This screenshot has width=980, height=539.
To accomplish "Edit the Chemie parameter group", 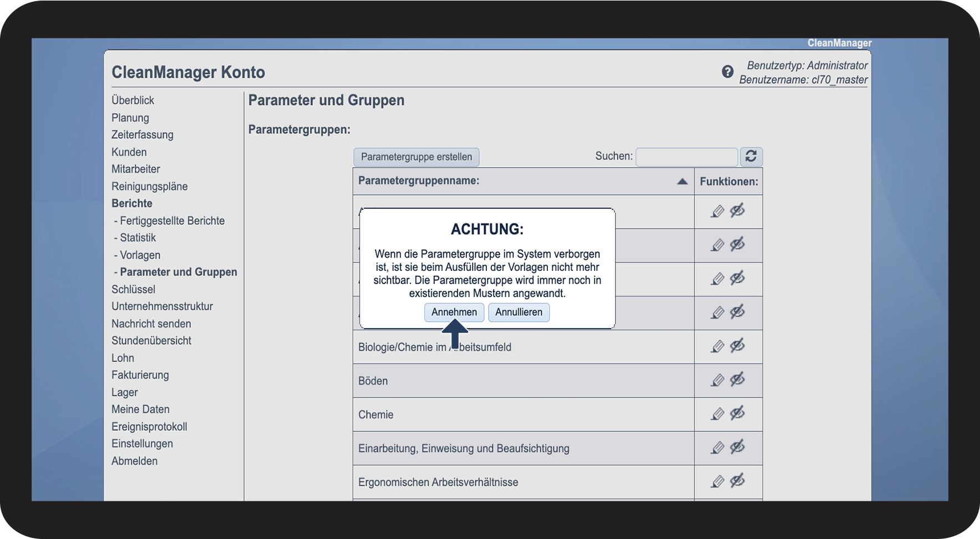I will [718, 414].
